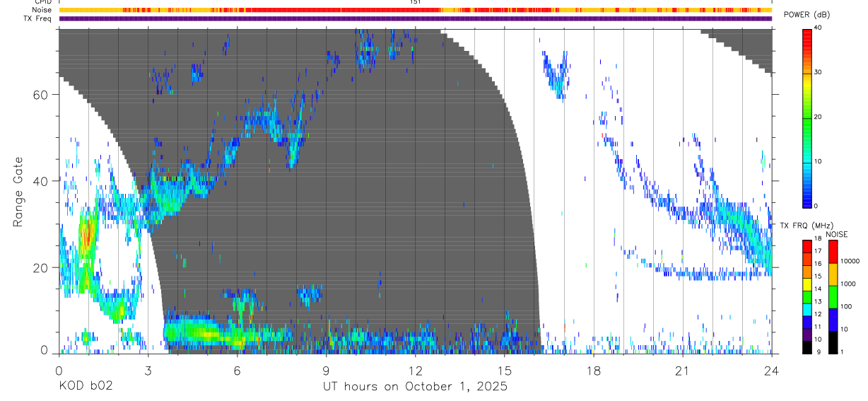The width and height of the screenshot is (868, 401).
Task: Click UT hour tick 0 on x-axis
Action: [59, 371]
